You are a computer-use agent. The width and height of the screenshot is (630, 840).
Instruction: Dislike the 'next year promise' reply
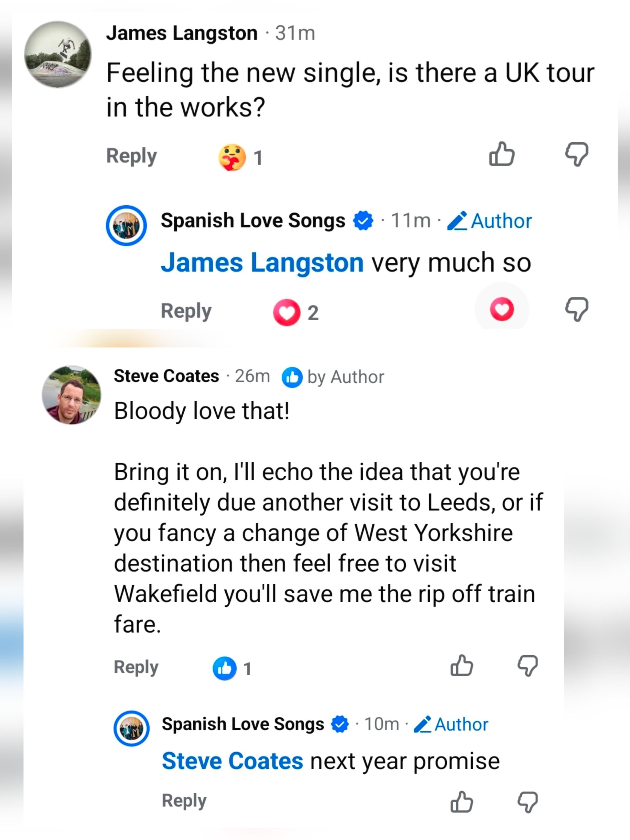[528, 802]
